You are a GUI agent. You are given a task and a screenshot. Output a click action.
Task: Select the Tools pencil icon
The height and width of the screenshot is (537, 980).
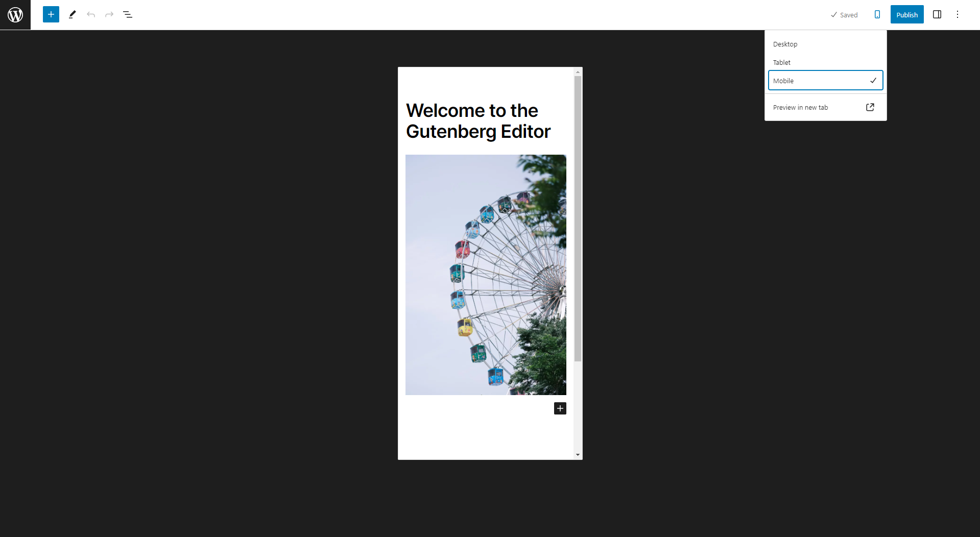72,14
